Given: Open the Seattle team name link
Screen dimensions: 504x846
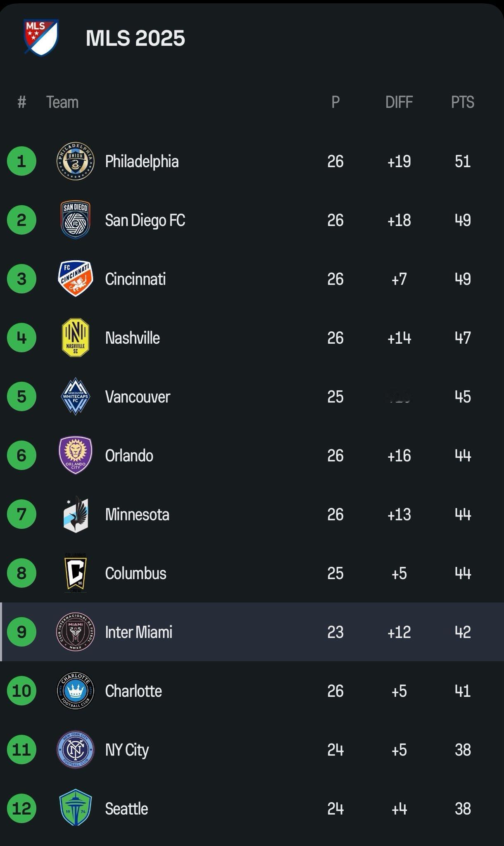Looking at the screenshot, I should coord(126,808).
